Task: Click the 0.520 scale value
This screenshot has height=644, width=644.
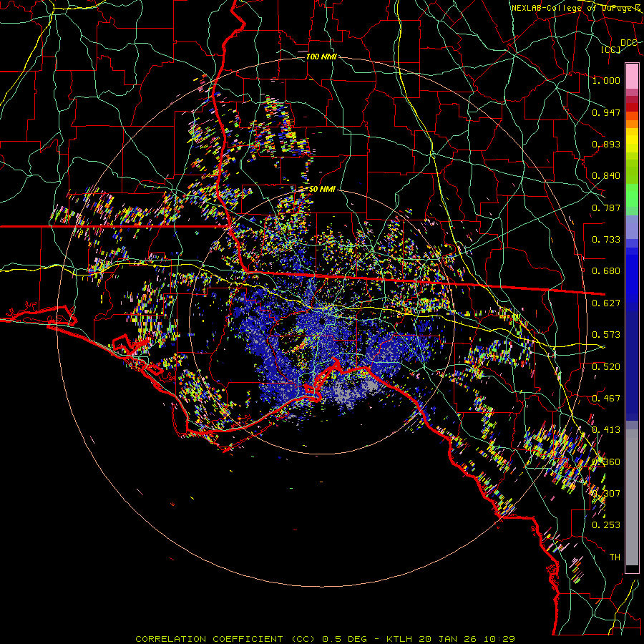Action: (606, 367)
